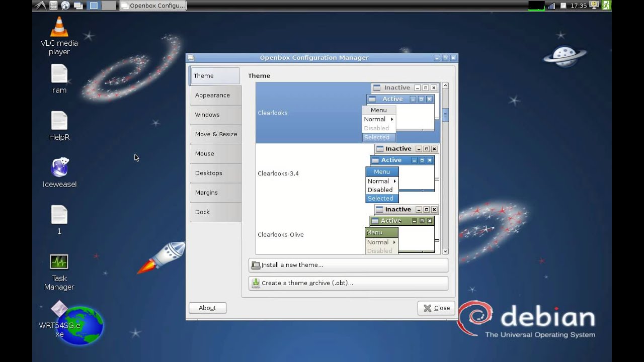644x362 pixels.
Task: Click the show desktop/iconify windows icon
Action: (78, 6)
